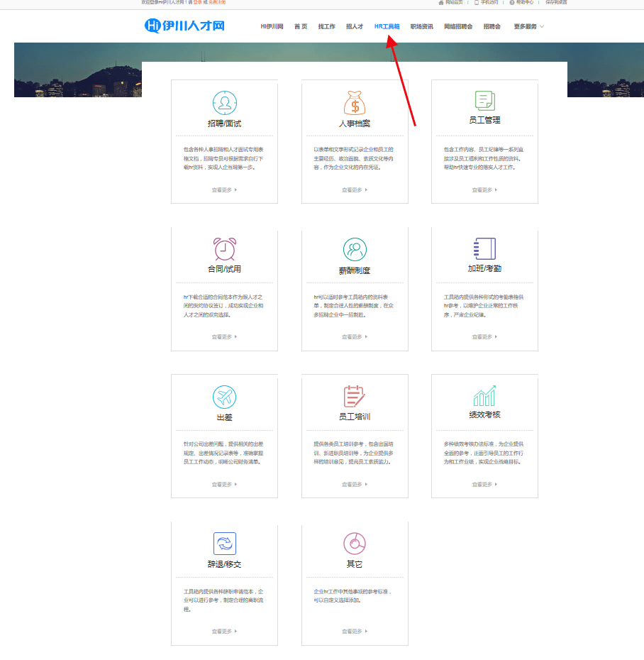The image size is (644, 660).
Task: Click the 绩效考核 bar chart icon
Action: click(484, 395)
